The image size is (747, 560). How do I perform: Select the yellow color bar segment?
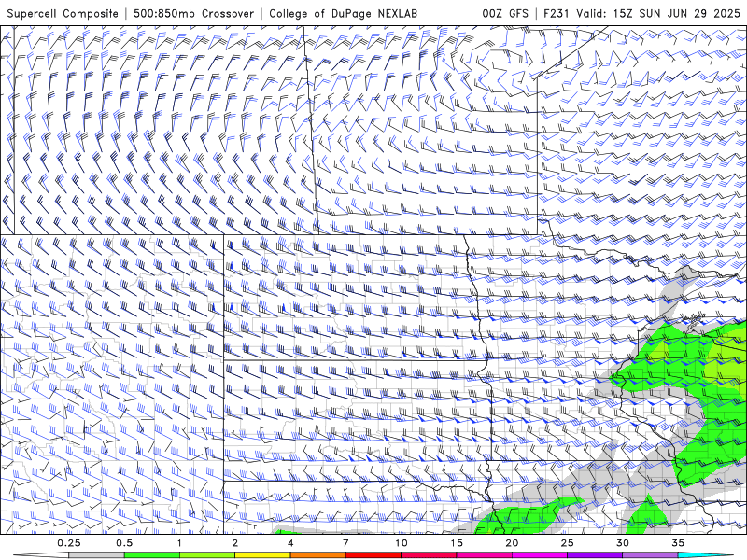[x=262, y=555]
